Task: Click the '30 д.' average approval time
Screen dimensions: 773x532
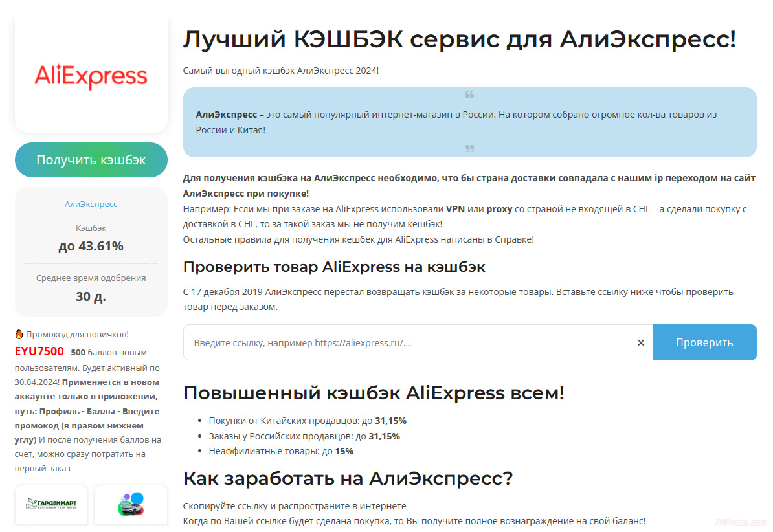Action: [91, 296]
